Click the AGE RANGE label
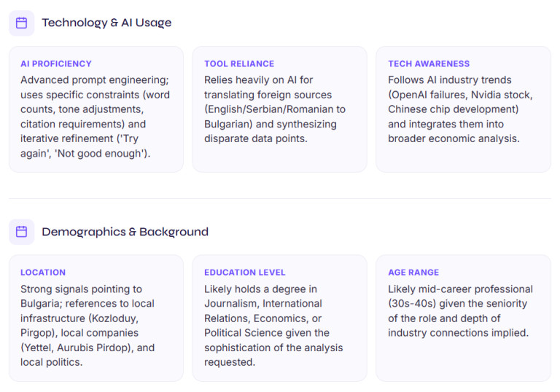 click(413, 273)
